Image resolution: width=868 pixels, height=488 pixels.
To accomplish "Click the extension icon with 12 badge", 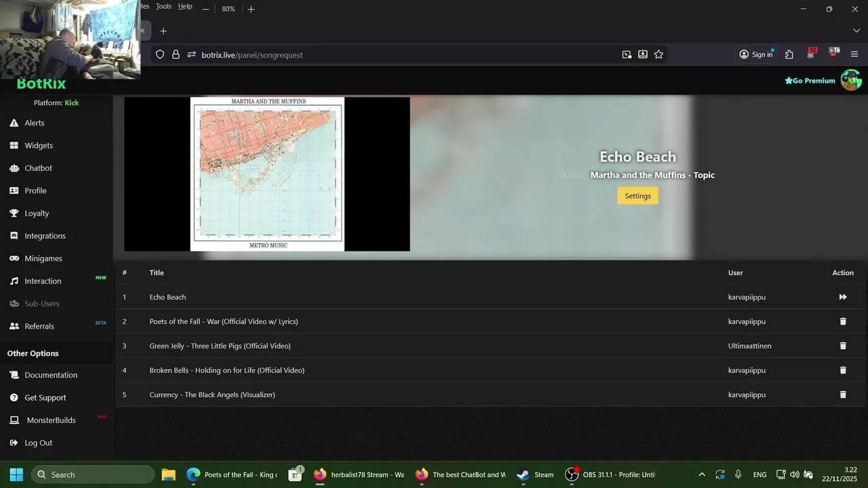I will (812, 54).
